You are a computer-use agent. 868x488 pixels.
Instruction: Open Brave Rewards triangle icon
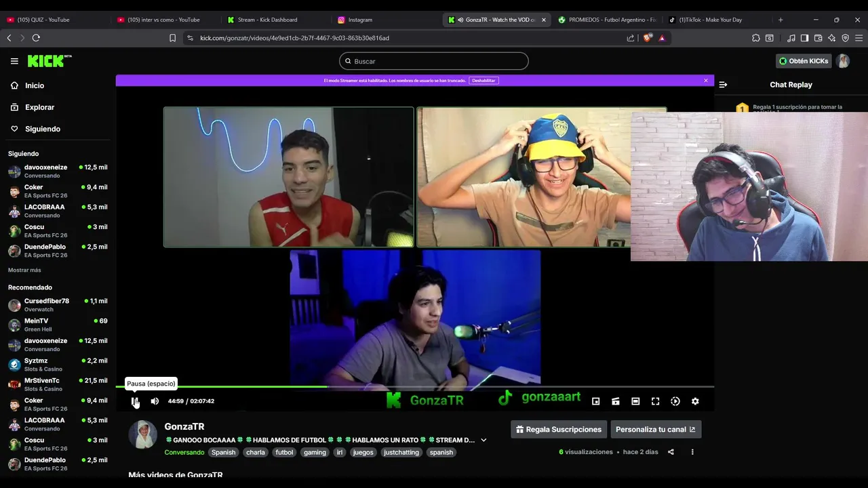click(662, 38)
